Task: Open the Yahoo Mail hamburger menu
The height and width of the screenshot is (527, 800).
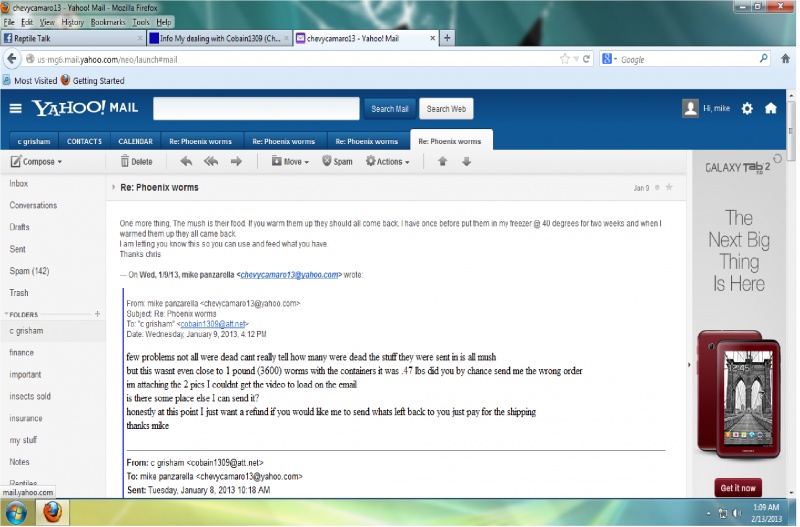Action: coord(15,108)
